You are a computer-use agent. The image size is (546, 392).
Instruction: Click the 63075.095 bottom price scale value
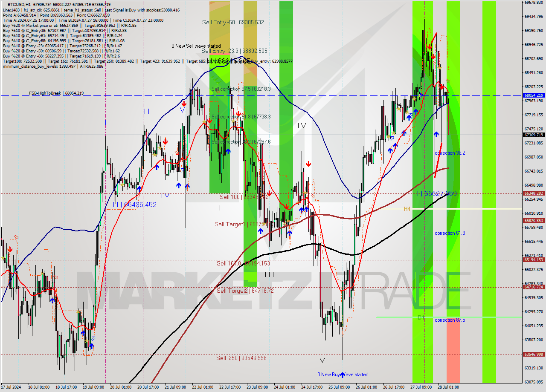click(534, 382)
